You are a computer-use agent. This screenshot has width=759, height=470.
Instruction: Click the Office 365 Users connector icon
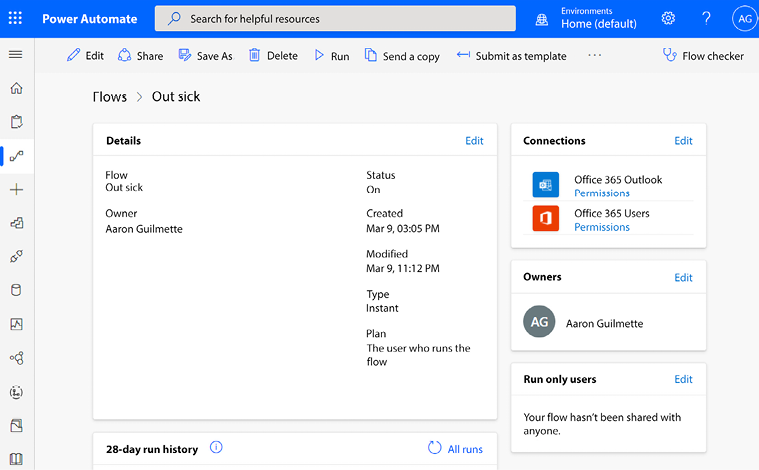click(546, 218)
